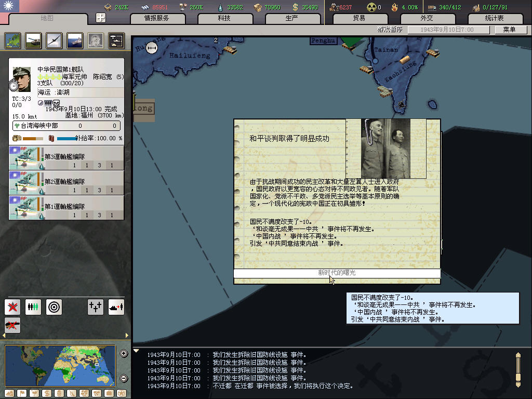Click the Hailufeng province label
The width and height of the screenshot is (532, 399).
click(190, 55)
